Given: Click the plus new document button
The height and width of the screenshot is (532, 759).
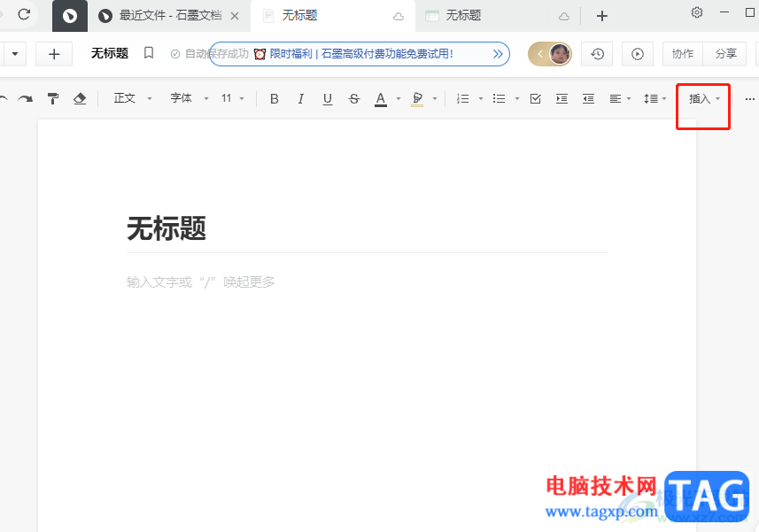Looking at the screenshot, I should point(54,54).
